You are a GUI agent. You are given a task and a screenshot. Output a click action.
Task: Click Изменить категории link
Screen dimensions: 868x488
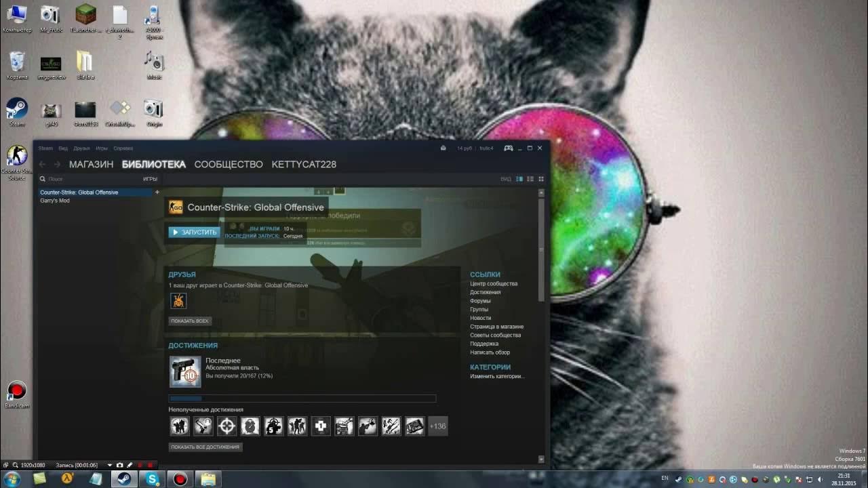pyautogui.click(x=498, y=376)
